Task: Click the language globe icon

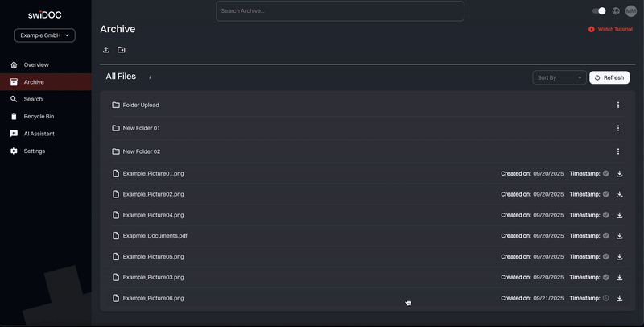Action: point(616,11)
